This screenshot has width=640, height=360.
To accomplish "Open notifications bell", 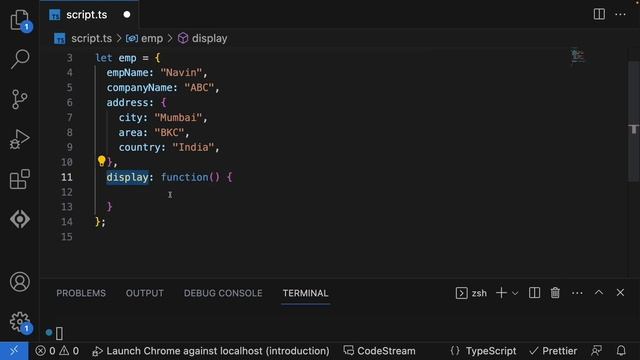I will point(621,351).
